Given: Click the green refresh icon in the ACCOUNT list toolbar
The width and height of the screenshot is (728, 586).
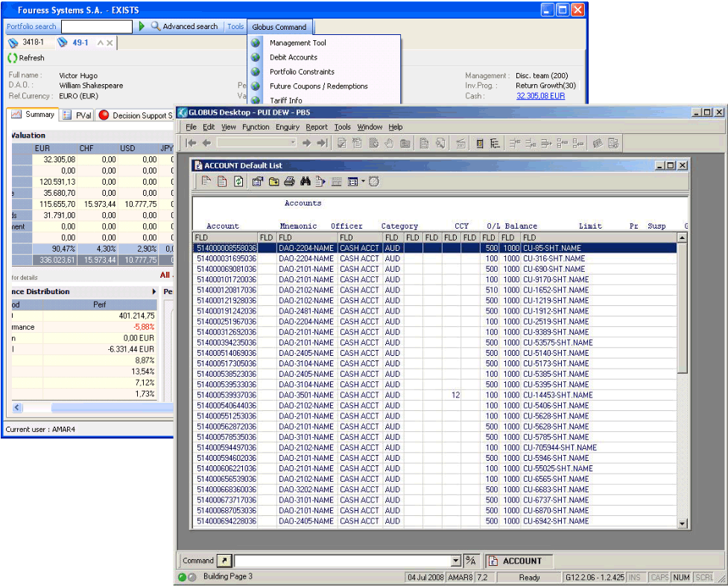Looking at the screenshot, I should click(x=238, y=182).
